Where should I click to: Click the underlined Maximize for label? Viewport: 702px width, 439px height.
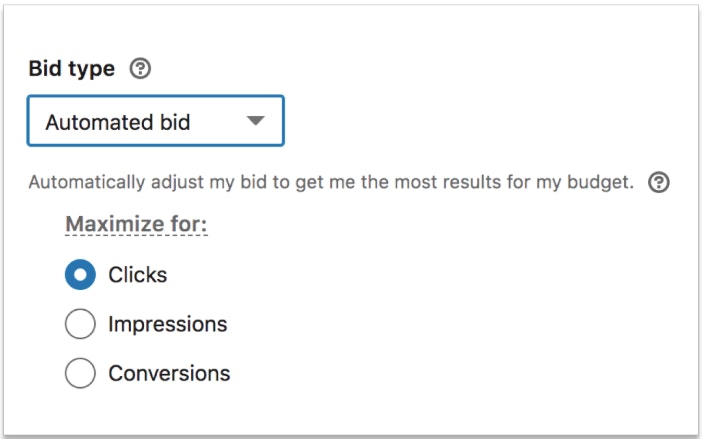click(136, 224)
